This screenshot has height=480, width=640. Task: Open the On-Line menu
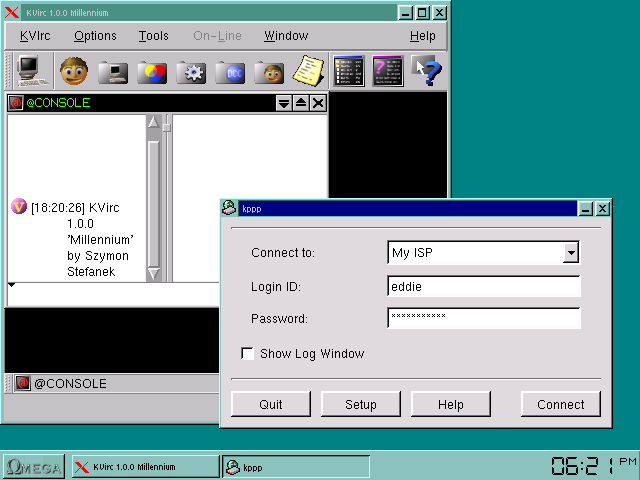[217, 36]
